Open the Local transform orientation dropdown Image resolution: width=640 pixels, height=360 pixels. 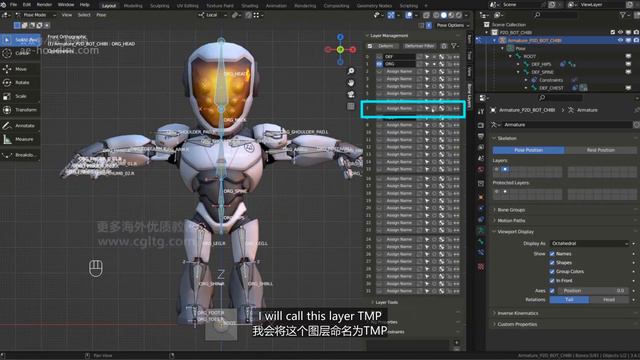tap(213, 15)
